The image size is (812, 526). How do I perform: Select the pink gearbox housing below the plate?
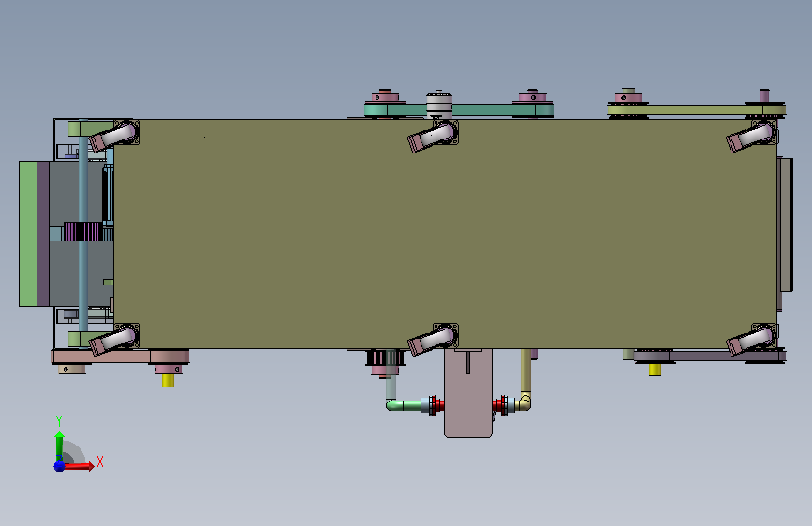click(x=468, y=393)
